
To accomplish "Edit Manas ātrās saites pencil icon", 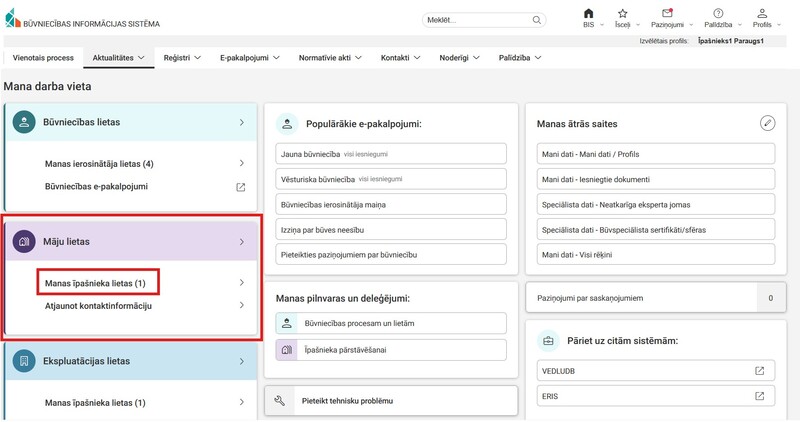I will 767,123.
